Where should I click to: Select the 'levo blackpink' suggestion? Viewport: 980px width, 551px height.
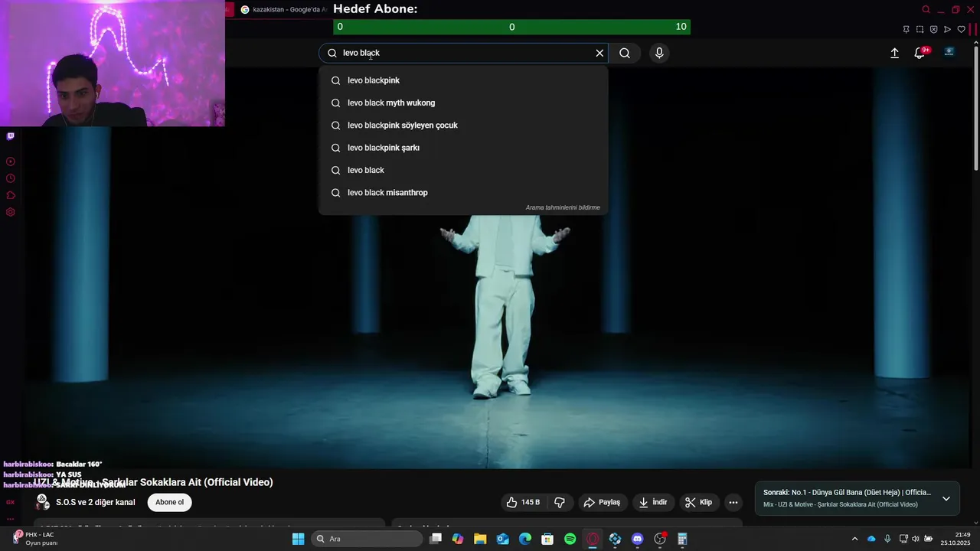[x=463, y=80]
